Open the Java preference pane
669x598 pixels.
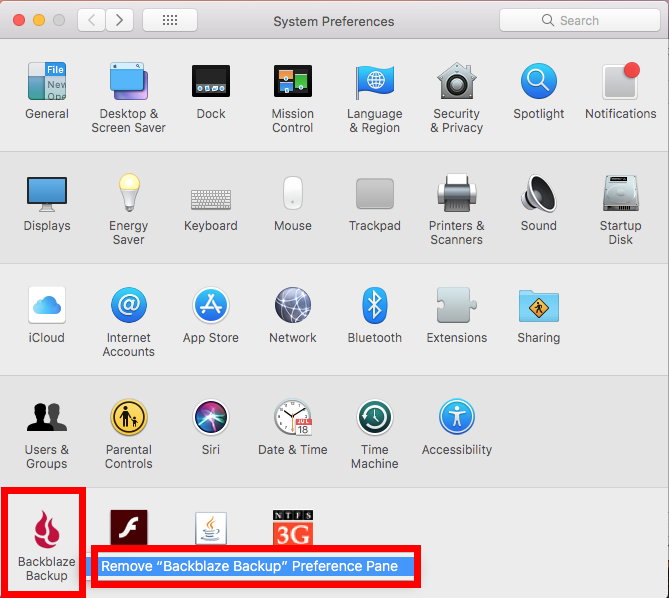tap(211, 528)
